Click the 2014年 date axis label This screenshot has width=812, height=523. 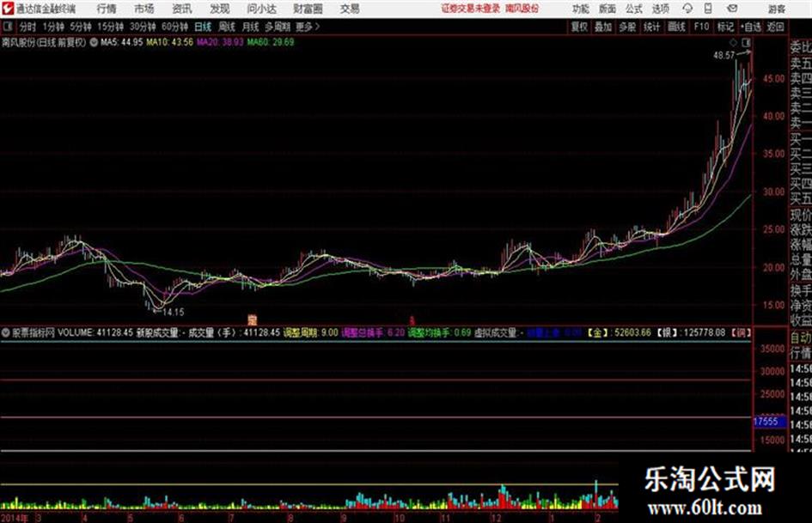(15, 518)
